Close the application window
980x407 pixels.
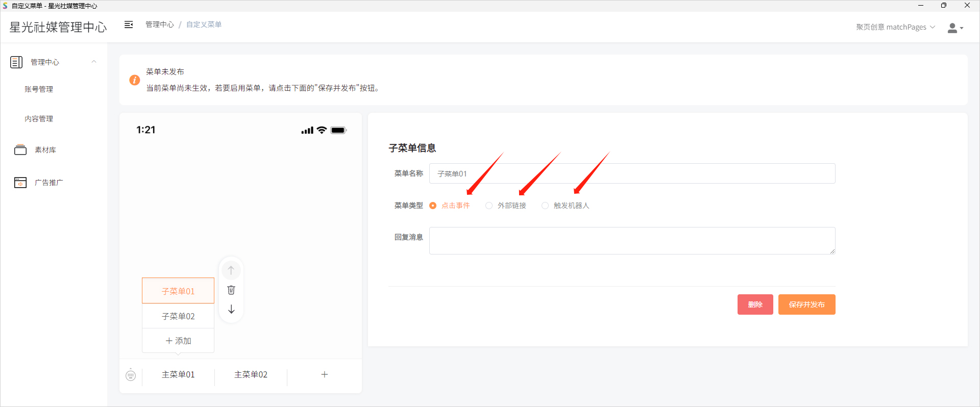[x=967, y=6]
